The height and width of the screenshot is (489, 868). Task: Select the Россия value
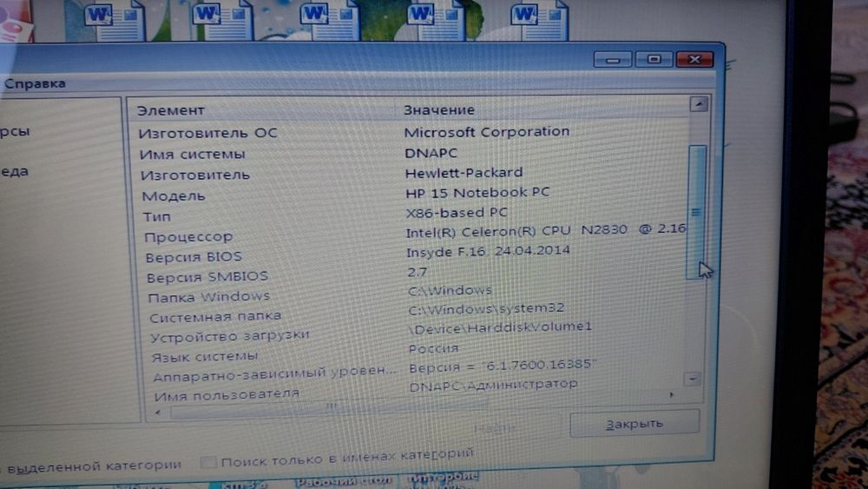pyautogui.click(x=433, y=349)
